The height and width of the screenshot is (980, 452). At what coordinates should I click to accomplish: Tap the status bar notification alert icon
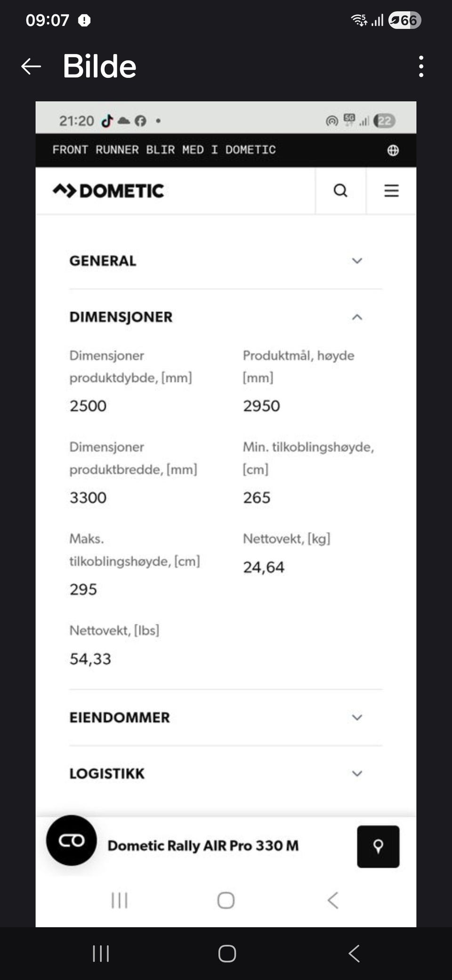point(84,20)
